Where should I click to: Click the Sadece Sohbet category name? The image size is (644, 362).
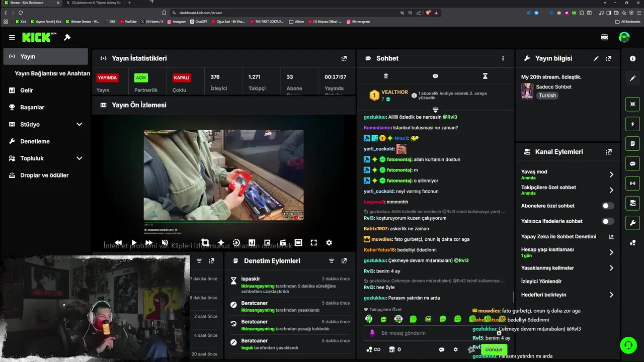(553, 87)
